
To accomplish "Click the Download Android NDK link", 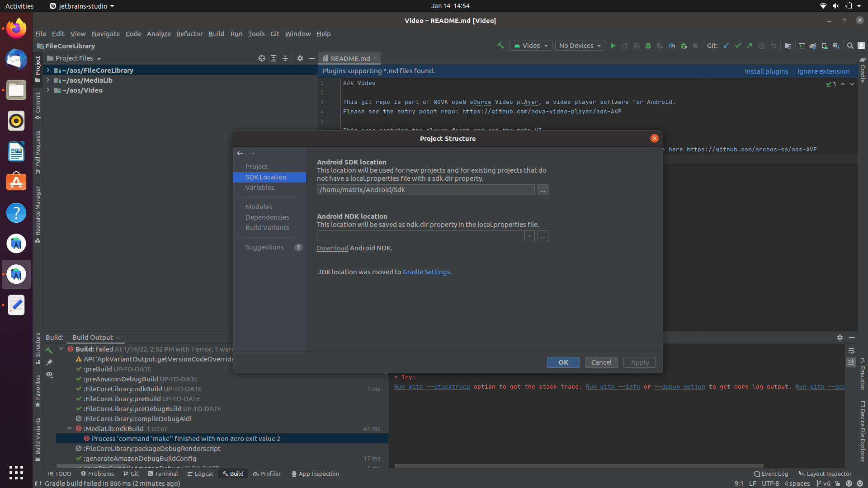I will tap(332, 248).
